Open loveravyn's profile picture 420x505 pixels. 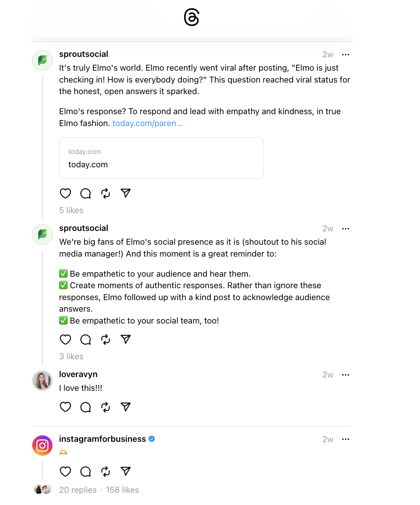click(42, 381)
